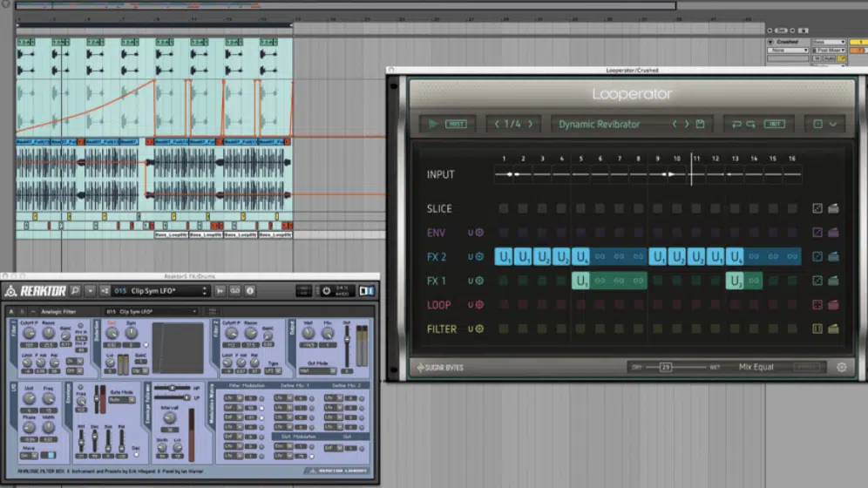868x488 pixels.
Task: Enable FILTER step 8 cell
Action: pyautogui.click(x=638, y=329)
